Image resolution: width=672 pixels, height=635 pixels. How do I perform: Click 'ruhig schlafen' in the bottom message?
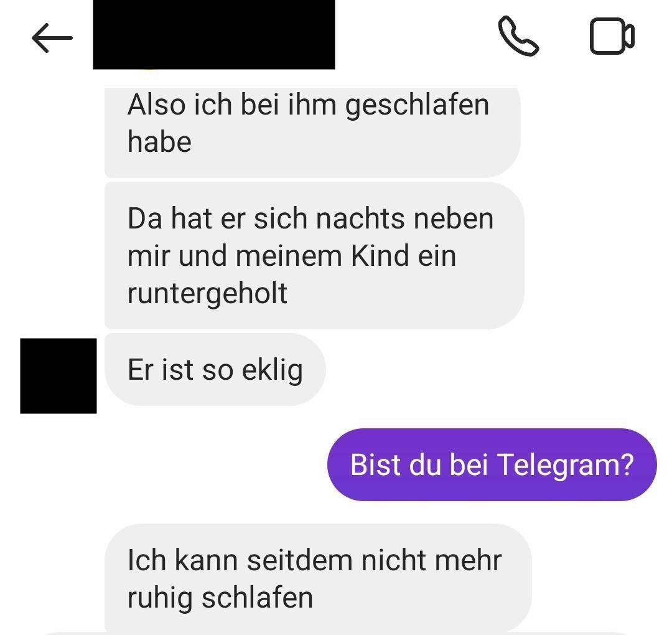tap(220, 598)
